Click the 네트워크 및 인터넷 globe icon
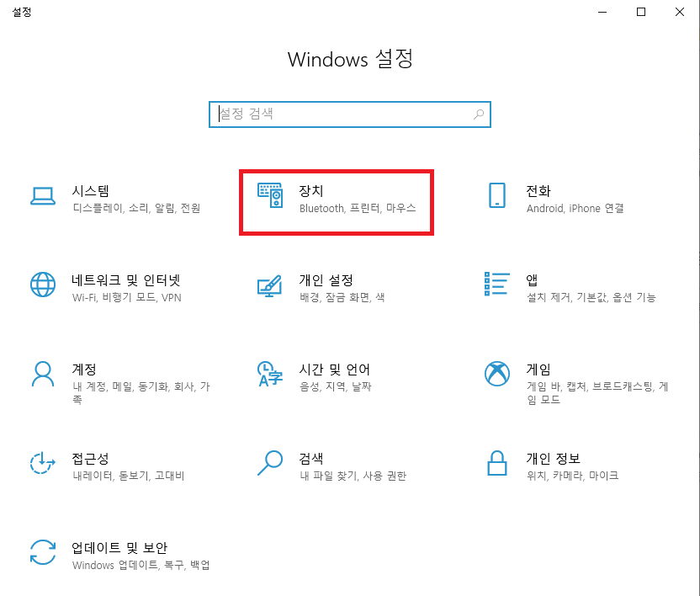This screenshot has width=700, height=596. 43,285
